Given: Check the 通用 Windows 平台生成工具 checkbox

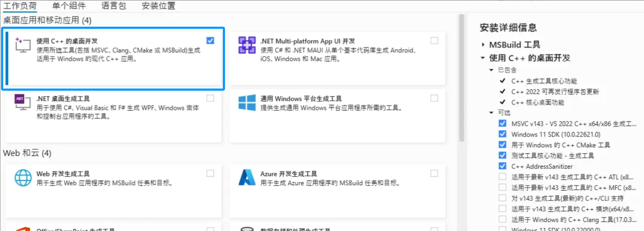Looking at the screenshot, I should (434, 98).
